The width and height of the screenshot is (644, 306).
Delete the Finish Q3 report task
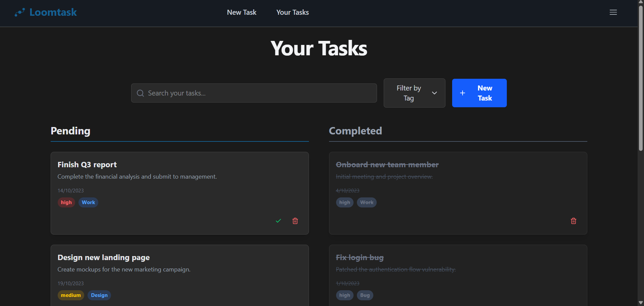(295, 221)
